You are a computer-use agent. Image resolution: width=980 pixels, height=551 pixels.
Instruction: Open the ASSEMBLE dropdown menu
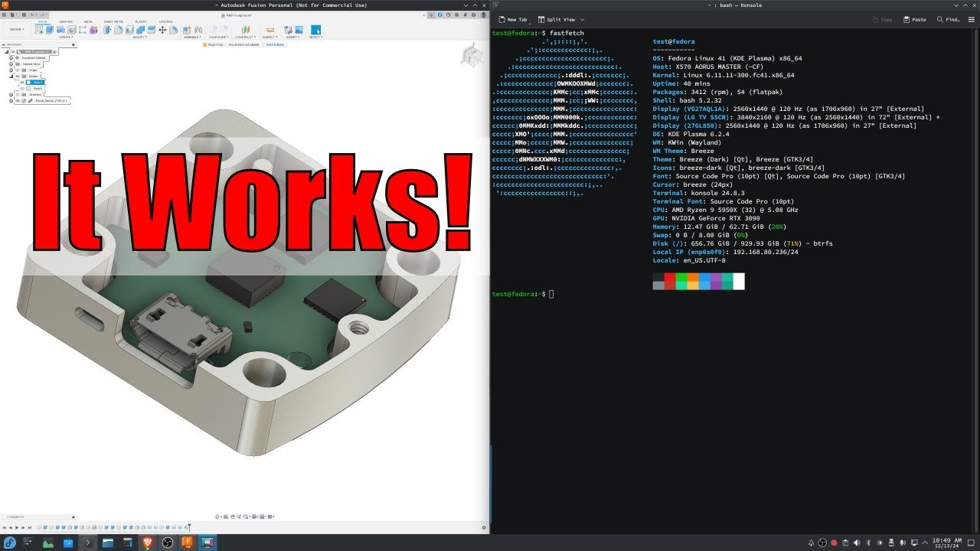pos(192,37)
